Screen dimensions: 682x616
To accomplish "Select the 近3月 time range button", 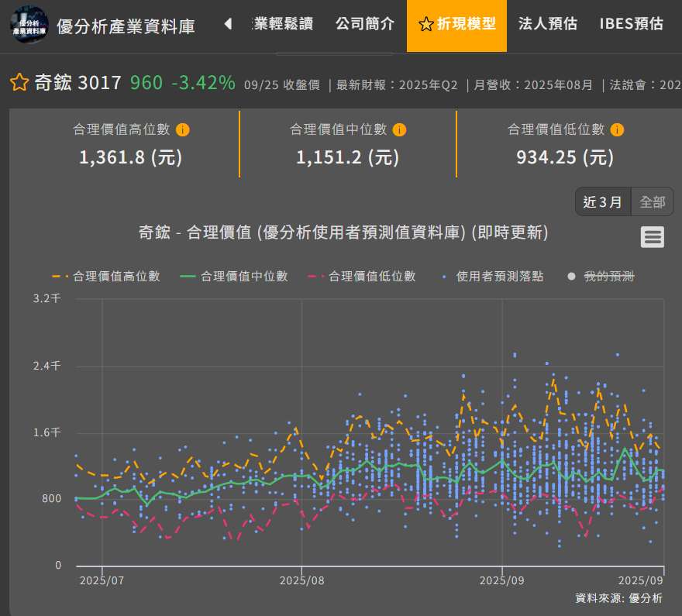I will [x=602, y=202].
